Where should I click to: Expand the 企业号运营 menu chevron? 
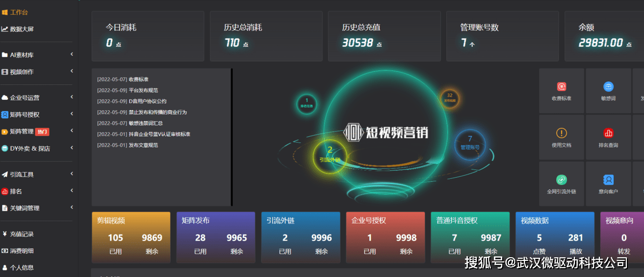pyautogui.click(x=72, y=97)
